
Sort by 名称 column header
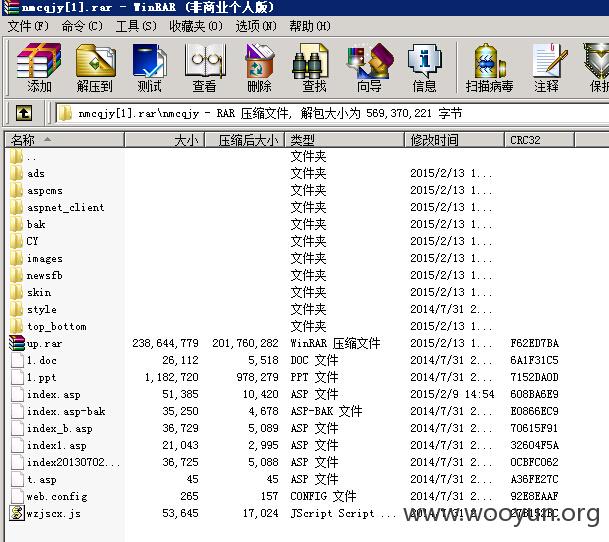[x=64, y=140]
